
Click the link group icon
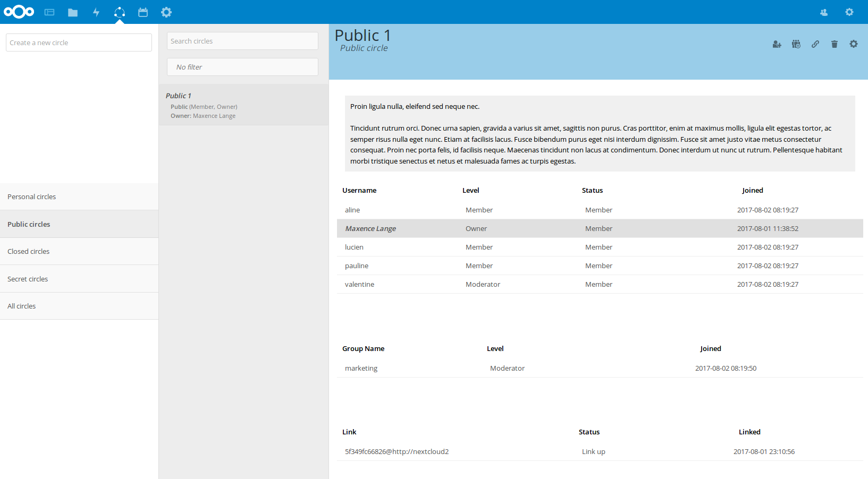point(796,44)
